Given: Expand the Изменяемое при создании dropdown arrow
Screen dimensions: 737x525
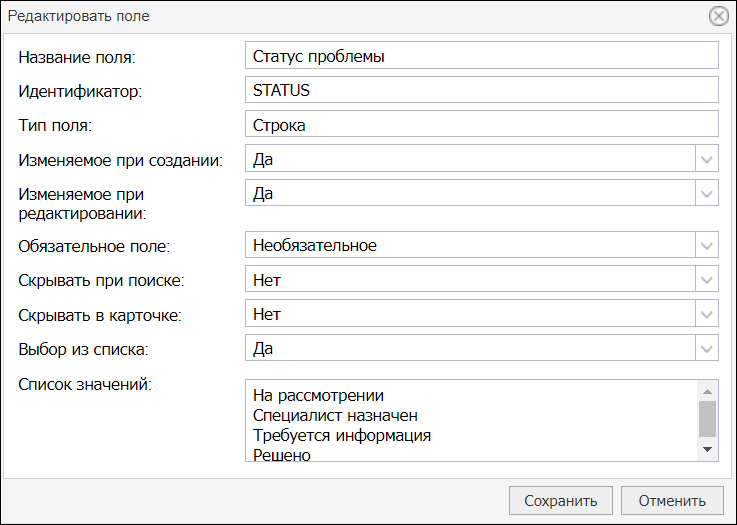Looking at the screenshot, I should tap(706, 158).
